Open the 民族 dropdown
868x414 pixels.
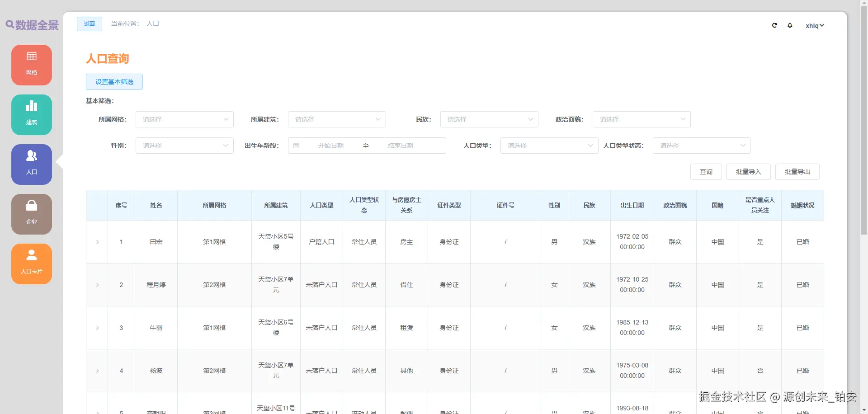[x=489, y=119]
